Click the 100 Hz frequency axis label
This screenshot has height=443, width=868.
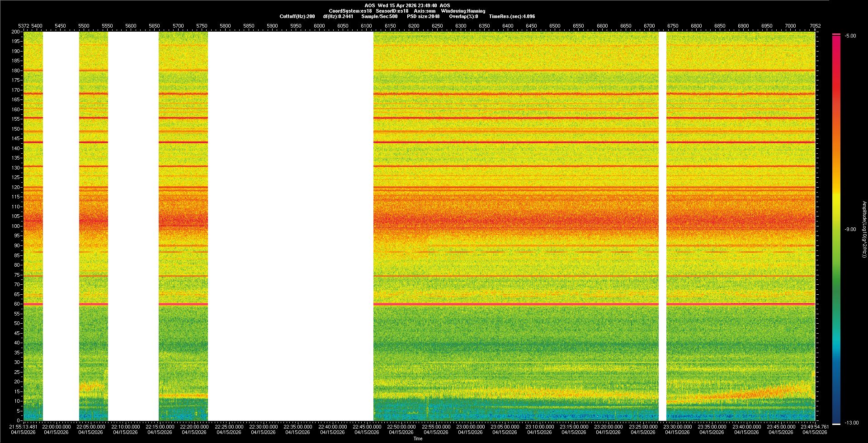(16, 226)
